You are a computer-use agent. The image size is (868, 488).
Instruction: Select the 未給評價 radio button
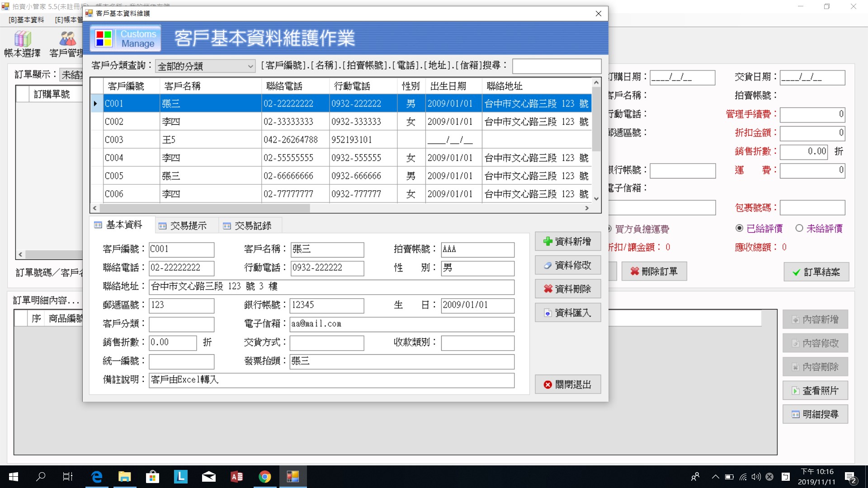[x=799, y=228]
